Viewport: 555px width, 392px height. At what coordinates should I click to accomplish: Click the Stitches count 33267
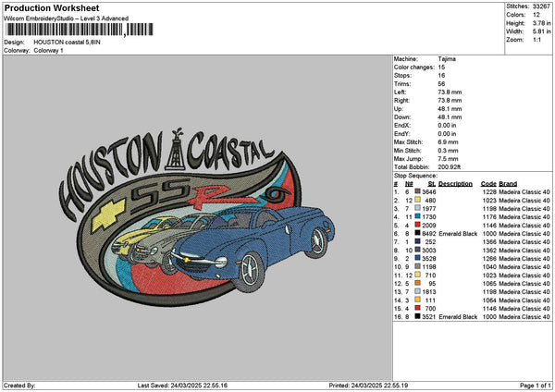[543, 6]
